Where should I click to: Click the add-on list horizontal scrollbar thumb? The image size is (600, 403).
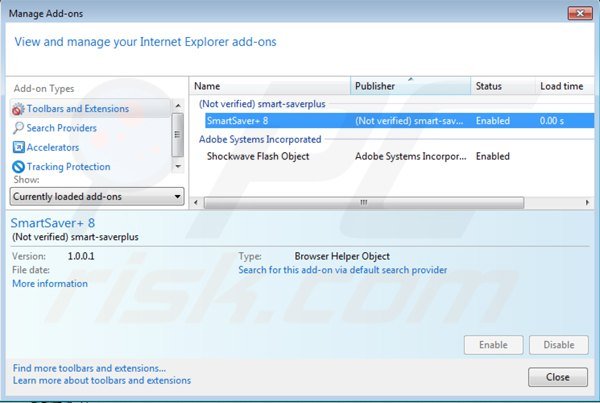(364, 202)
